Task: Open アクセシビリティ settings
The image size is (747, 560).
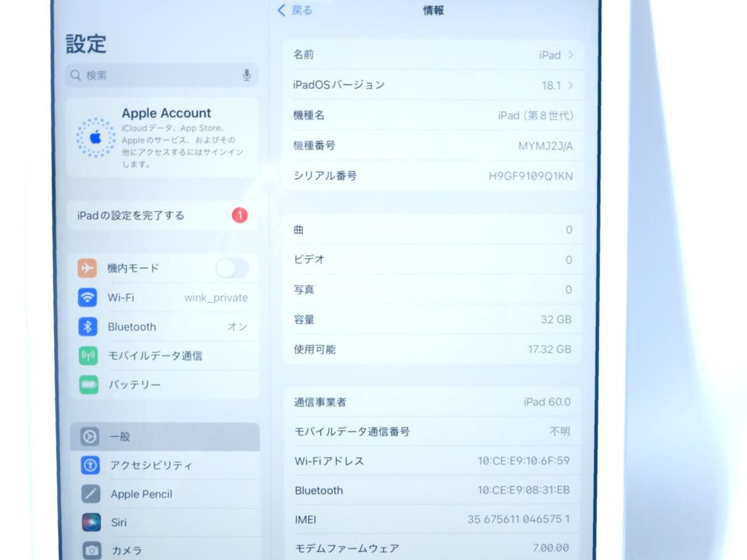Action: click(166, 465)
